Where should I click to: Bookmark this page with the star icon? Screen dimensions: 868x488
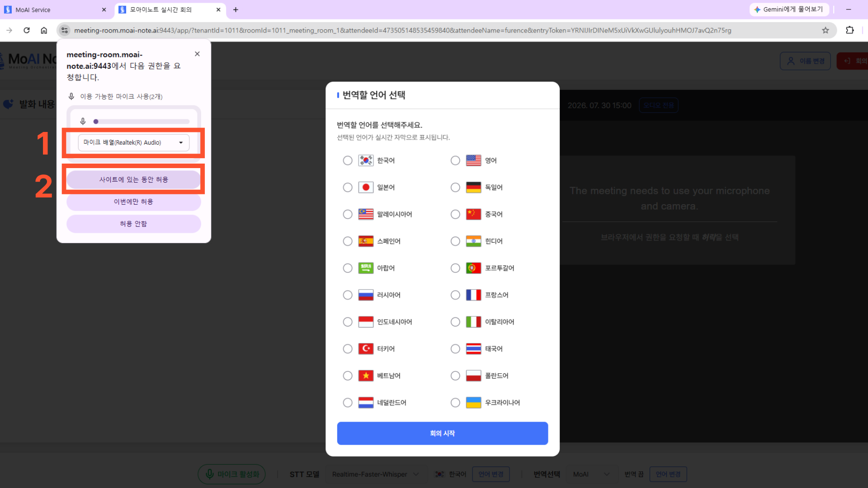tap(826, 30)
